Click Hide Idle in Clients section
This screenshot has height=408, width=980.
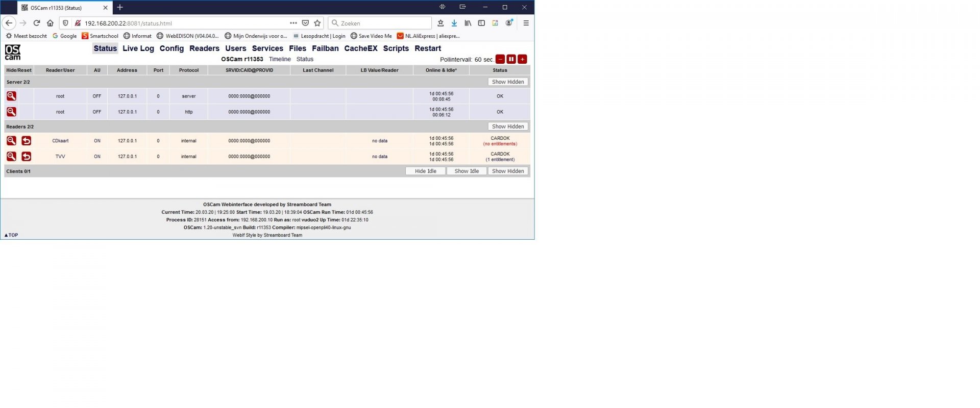coord(426,171)
